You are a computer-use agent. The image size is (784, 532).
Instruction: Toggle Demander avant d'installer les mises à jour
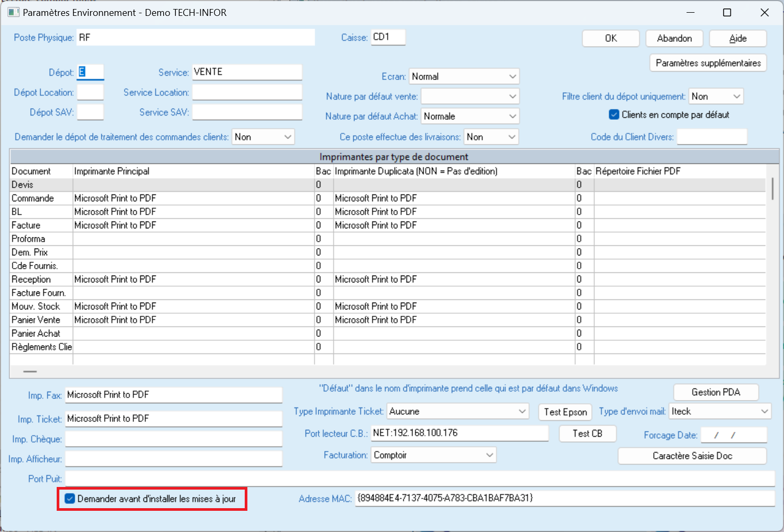[70, 499]
